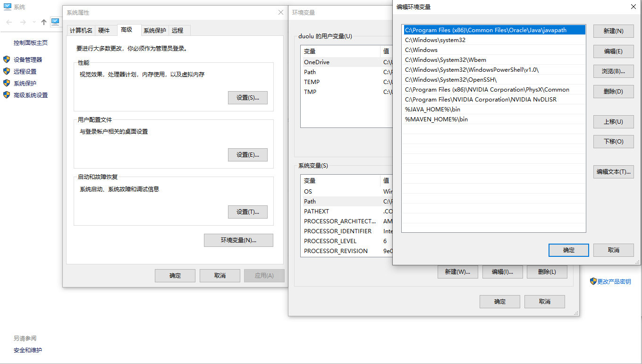Select PROCESSOR_REVISION variable row
Viewport: 642px width, 364px height.
pyautogui.click(x=346, y=251)
